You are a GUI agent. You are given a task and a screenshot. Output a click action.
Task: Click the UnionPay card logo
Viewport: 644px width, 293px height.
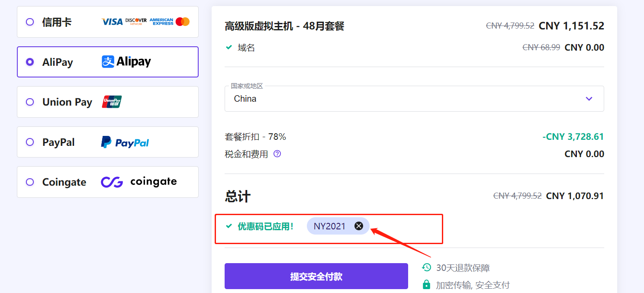coord(112,102)
